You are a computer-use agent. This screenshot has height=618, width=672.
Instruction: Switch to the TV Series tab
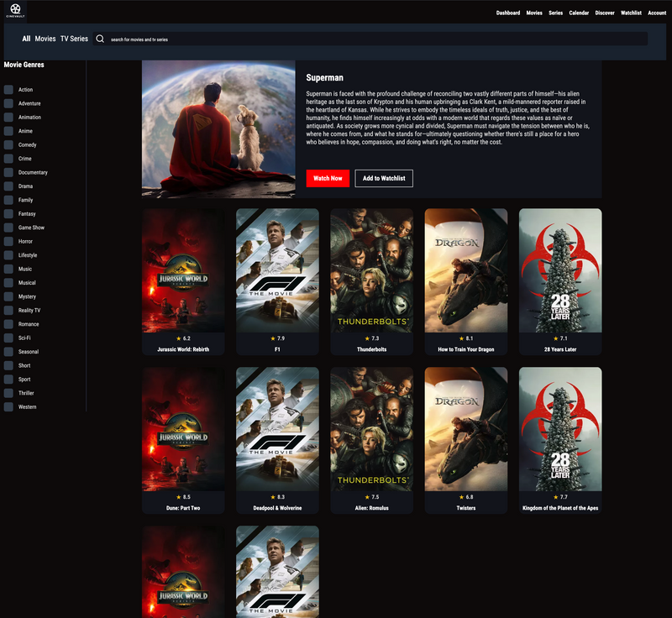coord(74,39)
